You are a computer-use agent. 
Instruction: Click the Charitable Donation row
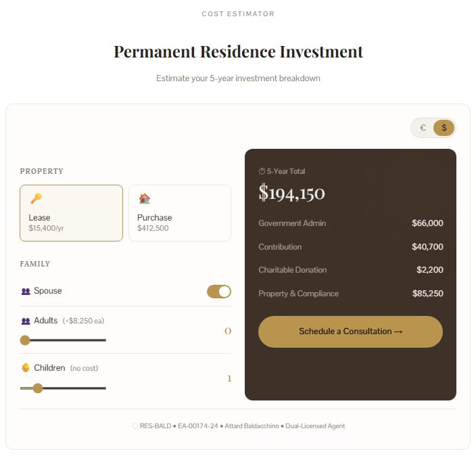click(350, 270)
